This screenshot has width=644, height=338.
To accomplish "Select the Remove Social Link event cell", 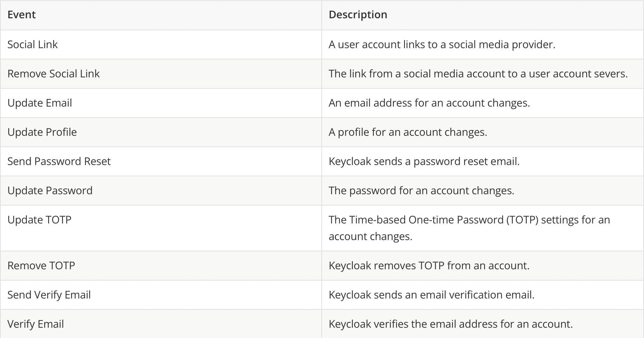I will (161, 74).
